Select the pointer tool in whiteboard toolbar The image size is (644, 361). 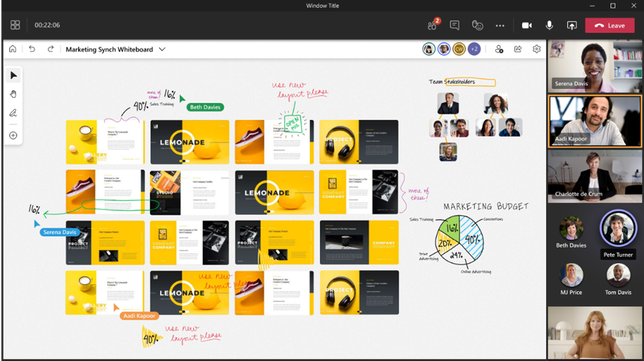tap(13, 76)
